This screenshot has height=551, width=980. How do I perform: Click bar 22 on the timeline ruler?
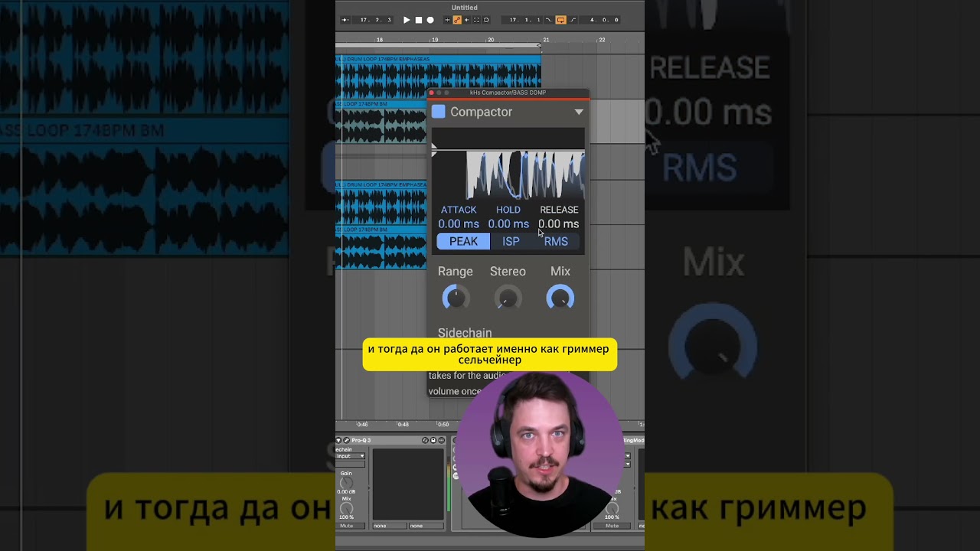click(x=602, y=39)
